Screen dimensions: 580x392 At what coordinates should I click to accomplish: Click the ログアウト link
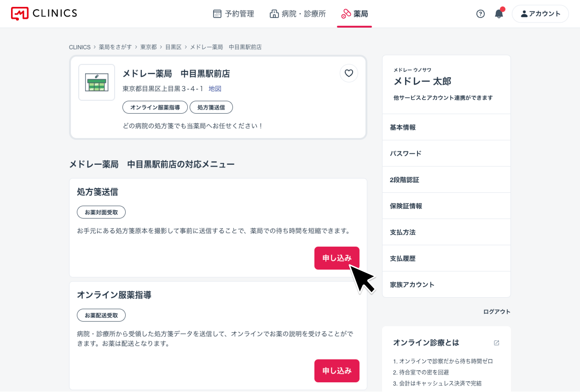(497, 312)
